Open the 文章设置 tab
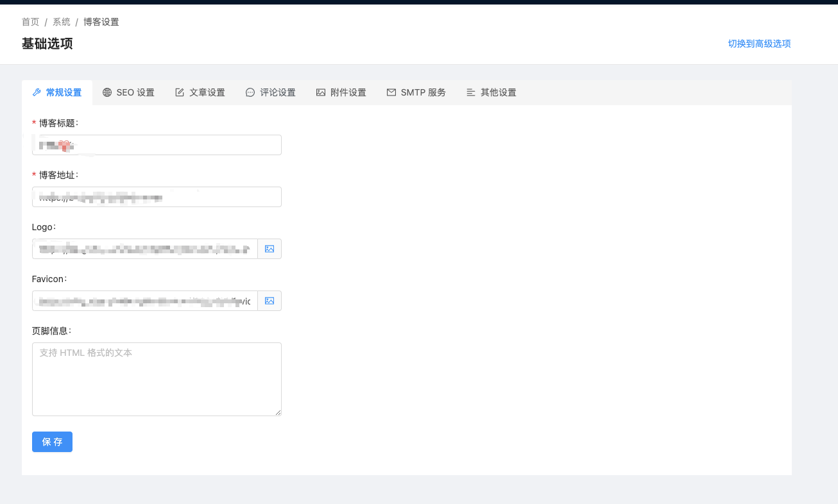 (x=200, y=92)
